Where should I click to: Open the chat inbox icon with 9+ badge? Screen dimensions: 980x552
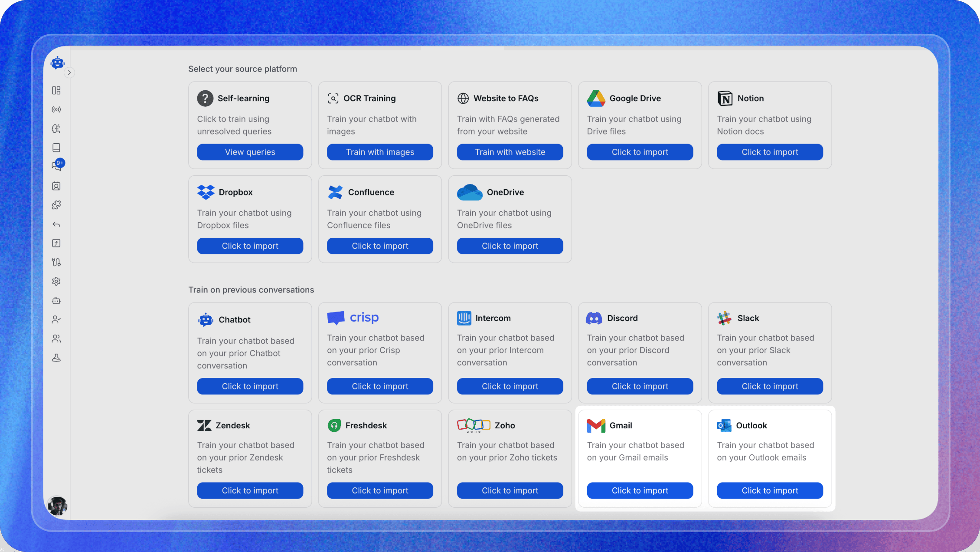tap(56, 166)
